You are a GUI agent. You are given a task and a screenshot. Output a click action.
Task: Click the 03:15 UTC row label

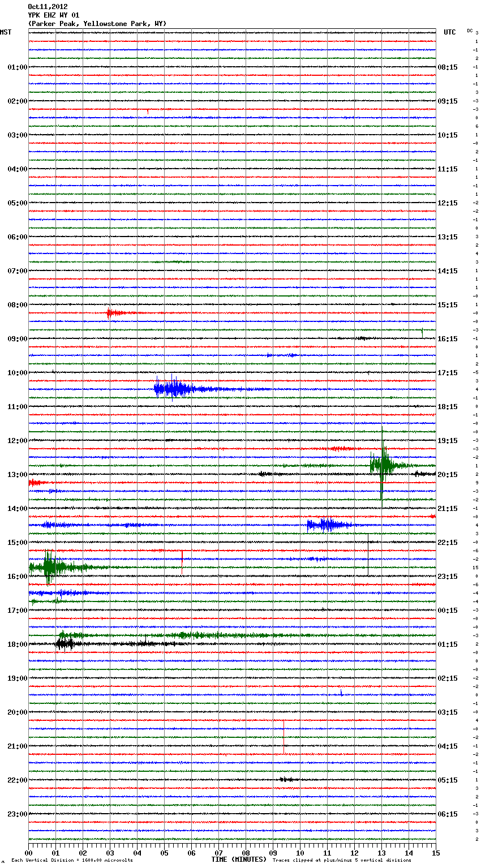[448, 712]
